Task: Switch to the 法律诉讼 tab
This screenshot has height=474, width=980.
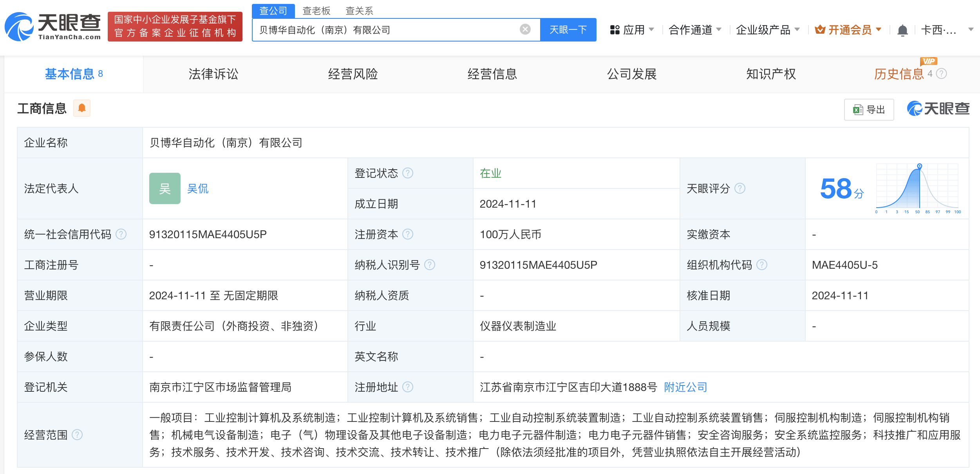Action: point(213,74)
